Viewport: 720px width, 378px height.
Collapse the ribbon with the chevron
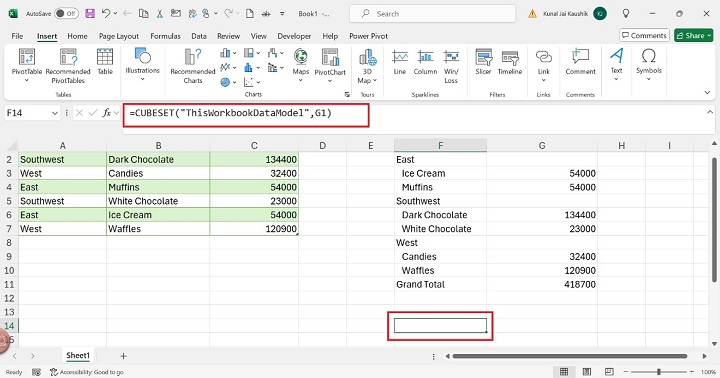(x=707, y=93)
